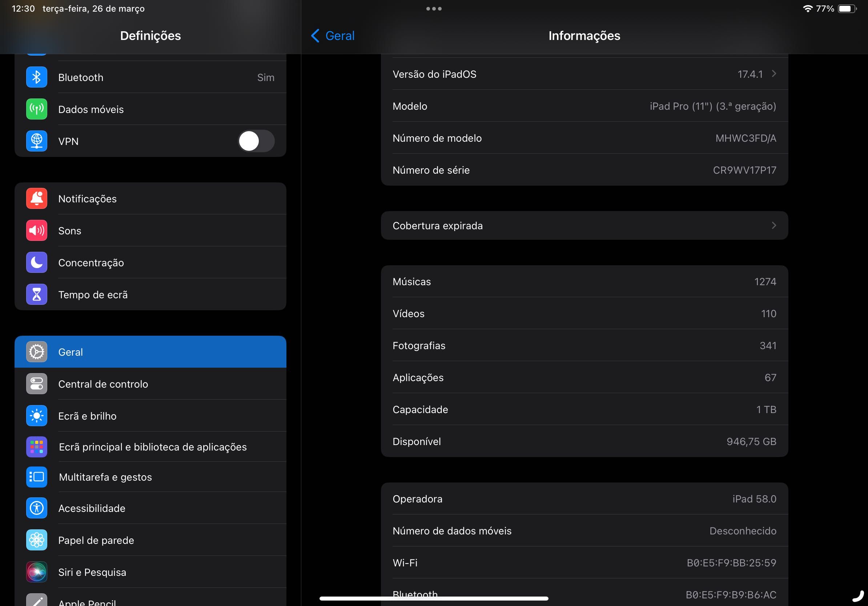
Task: Open Tempo de ecrã settings
Action: [x=150, y=294]
